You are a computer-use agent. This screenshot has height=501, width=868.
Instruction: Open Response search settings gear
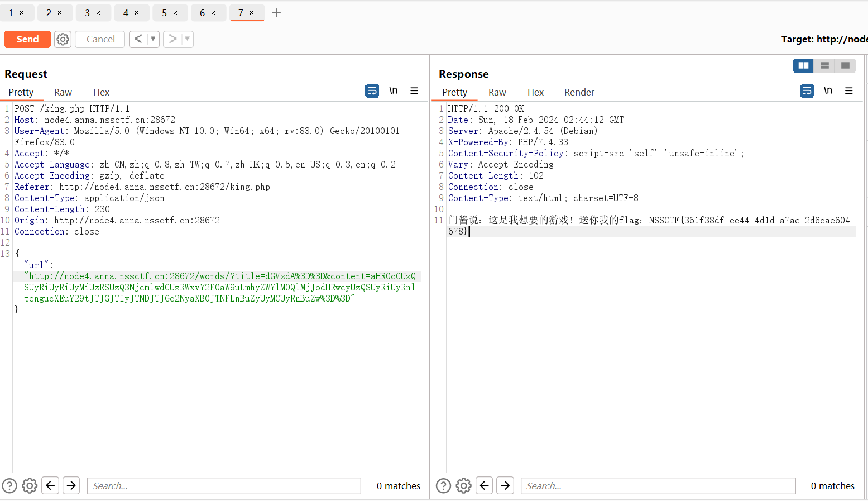point(464,486)
